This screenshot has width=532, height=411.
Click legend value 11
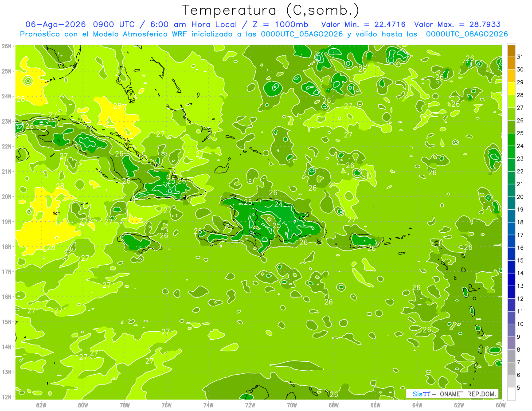[x=520, y=312]
